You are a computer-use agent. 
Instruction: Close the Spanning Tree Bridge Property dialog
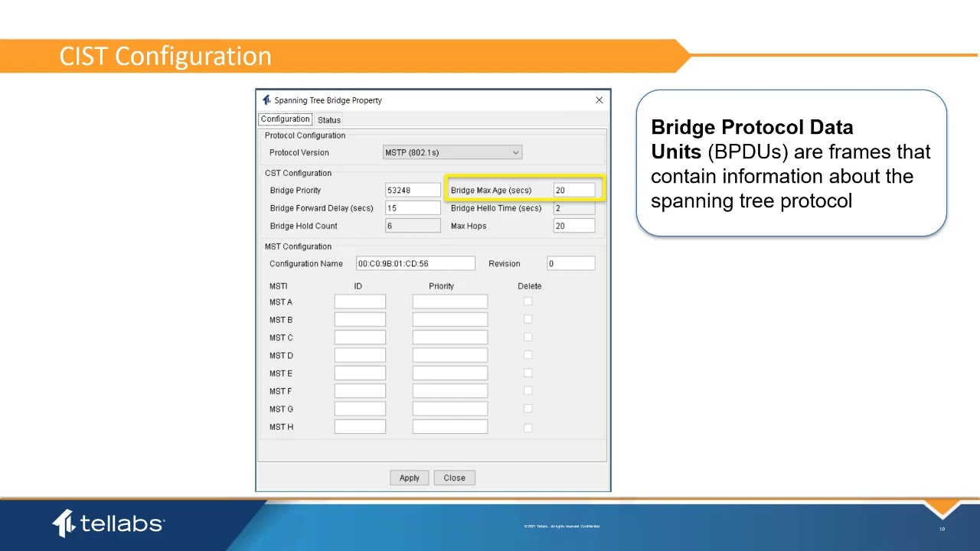point(599,100)
